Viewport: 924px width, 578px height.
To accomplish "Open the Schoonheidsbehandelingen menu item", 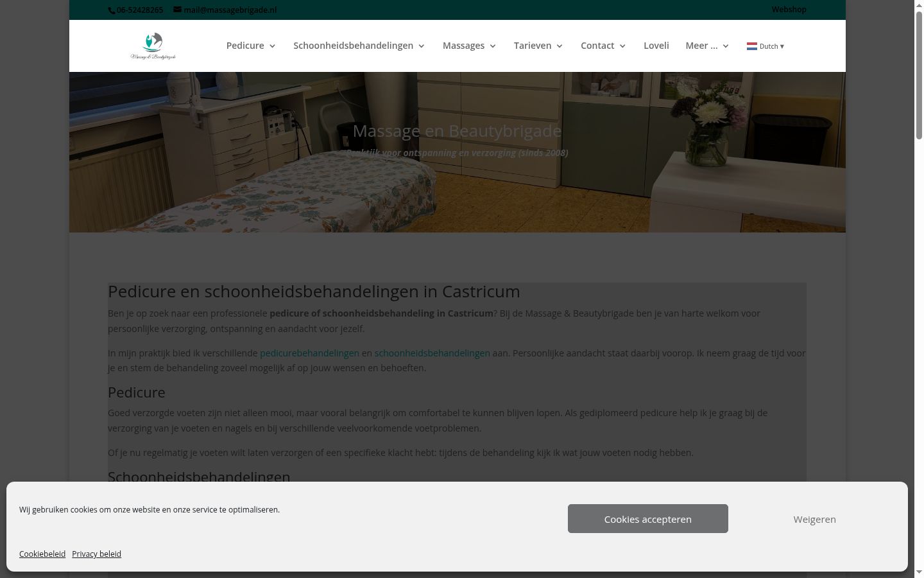I will pos(354,46).
